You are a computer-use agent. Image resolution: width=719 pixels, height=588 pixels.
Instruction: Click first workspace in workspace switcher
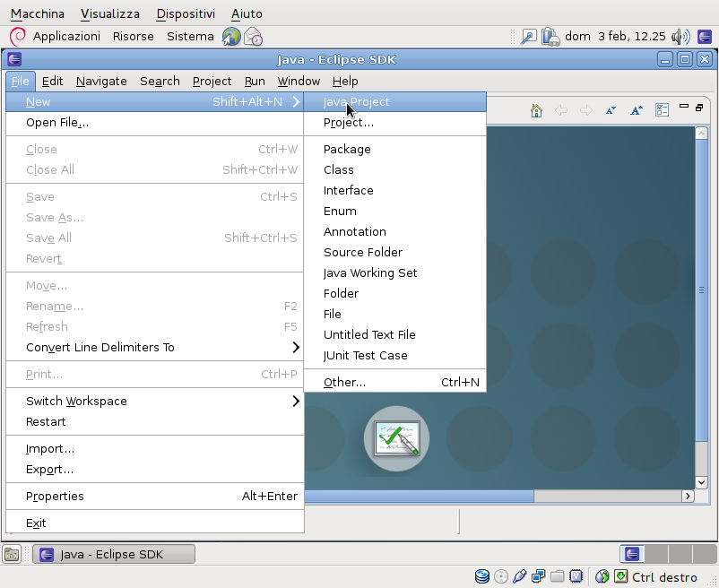[x=632, y=554]
